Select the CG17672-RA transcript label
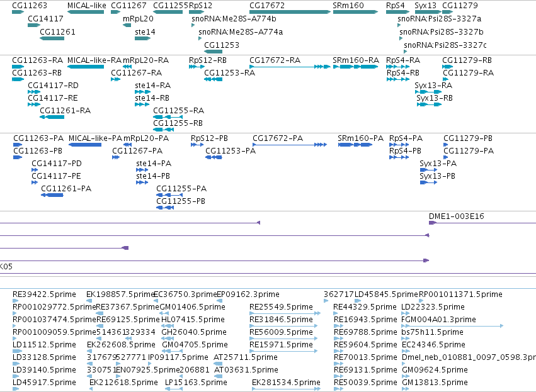 click(275, 60)
